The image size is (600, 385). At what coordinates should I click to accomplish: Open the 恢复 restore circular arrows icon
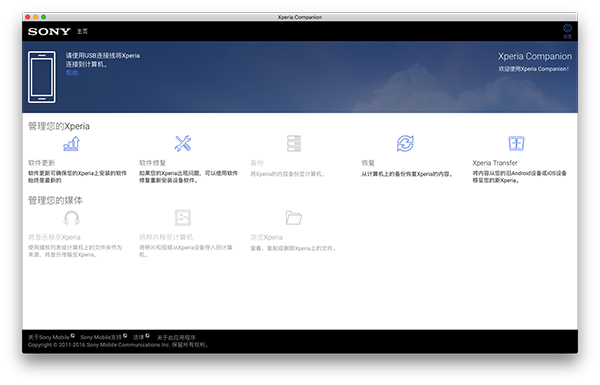405,144
